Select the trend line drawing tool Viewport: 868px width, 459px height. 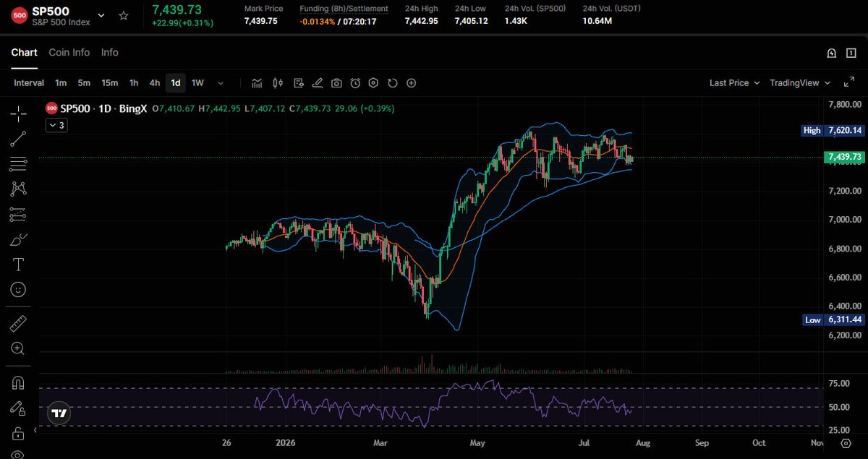point(19,139)
